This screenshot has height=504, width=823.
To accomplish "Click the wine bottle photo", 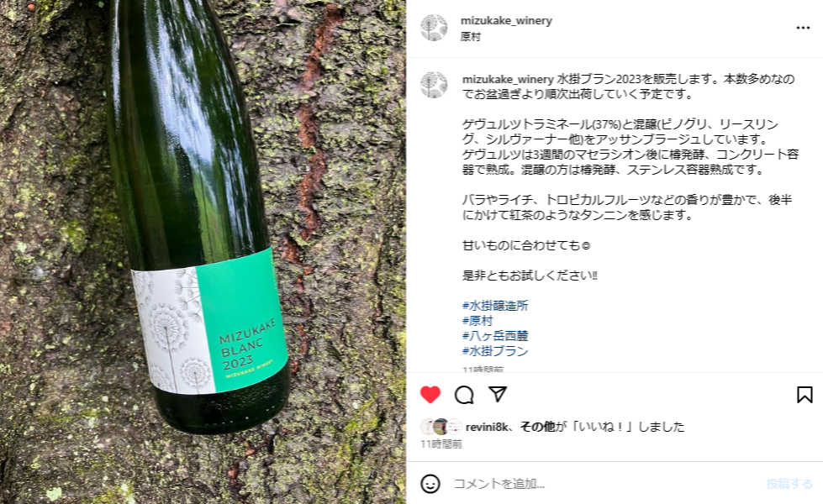I will pos(203,252).
